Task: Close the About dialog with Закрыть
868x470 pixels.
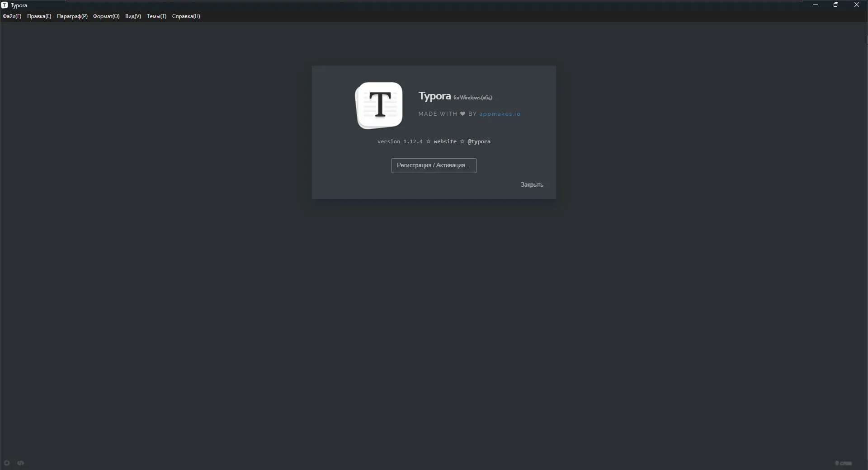Action: click(x=532, y=184)
